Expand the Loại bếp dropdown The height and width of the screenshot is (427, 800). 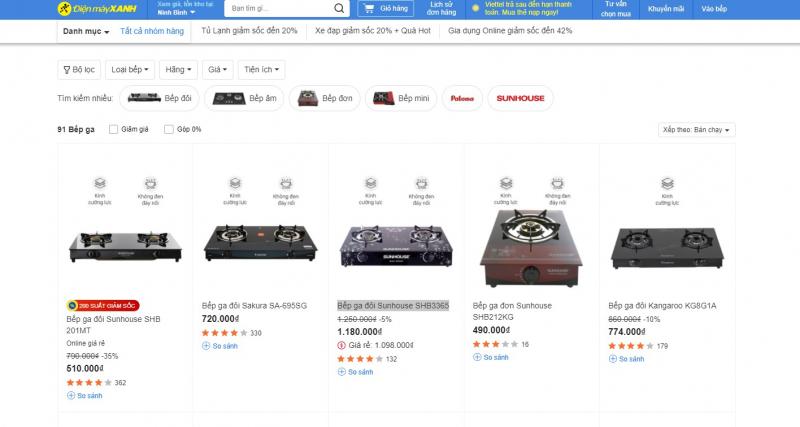(x=132, y=70)
